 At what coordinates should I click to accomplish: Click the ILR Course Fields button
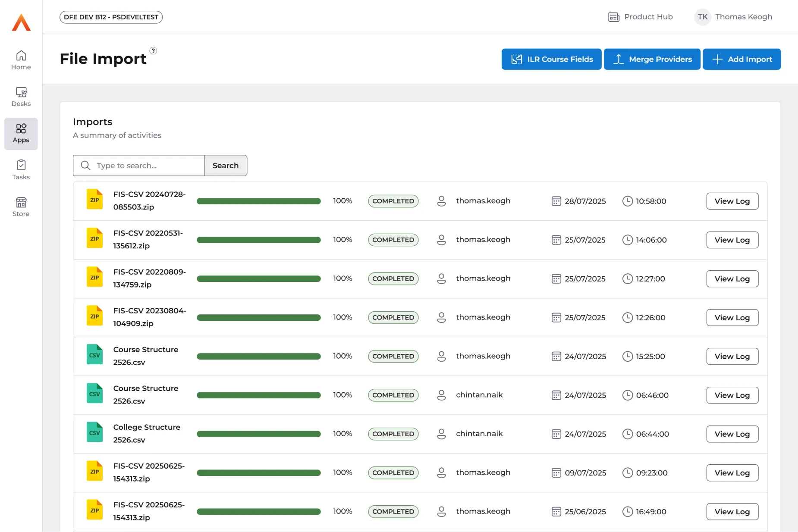pos(551,59)
